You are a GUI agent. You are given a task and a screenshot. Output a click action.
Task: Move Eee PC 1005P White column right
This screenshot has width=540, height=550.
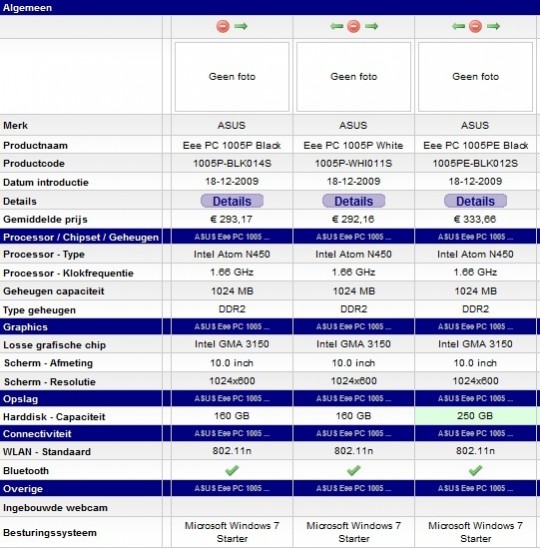coord(372,26)
